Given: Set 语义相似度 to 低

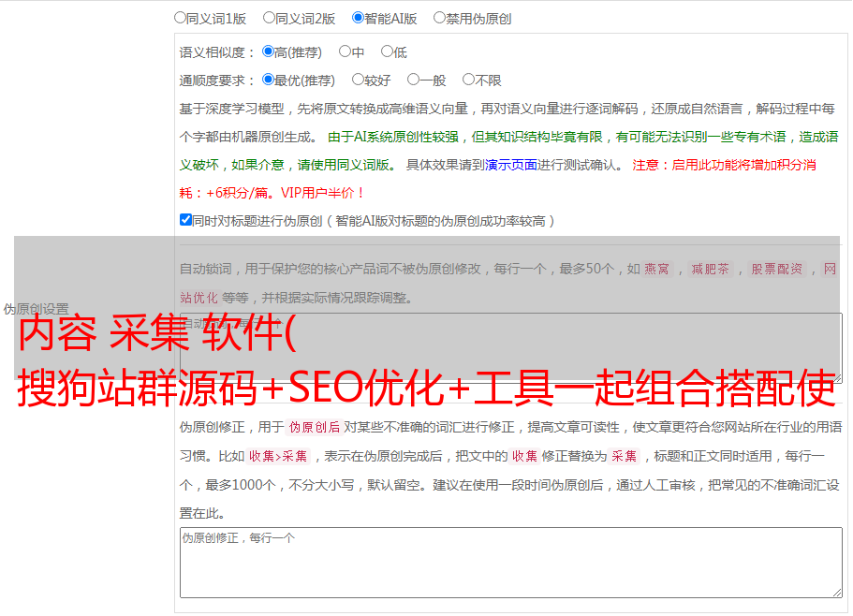Looking at the screenshot, I should coord(388,52).
